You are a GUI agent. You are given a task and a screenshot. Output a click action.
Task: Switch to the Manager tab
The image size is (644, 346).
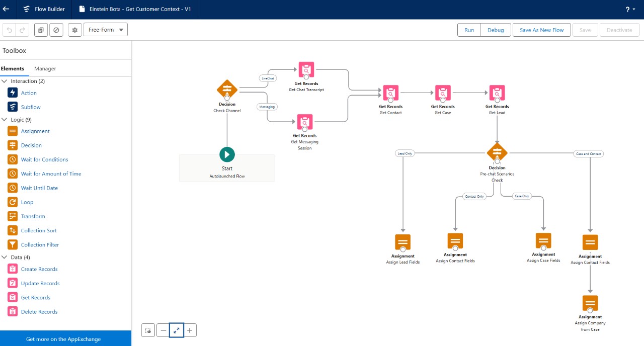[45, 68]
